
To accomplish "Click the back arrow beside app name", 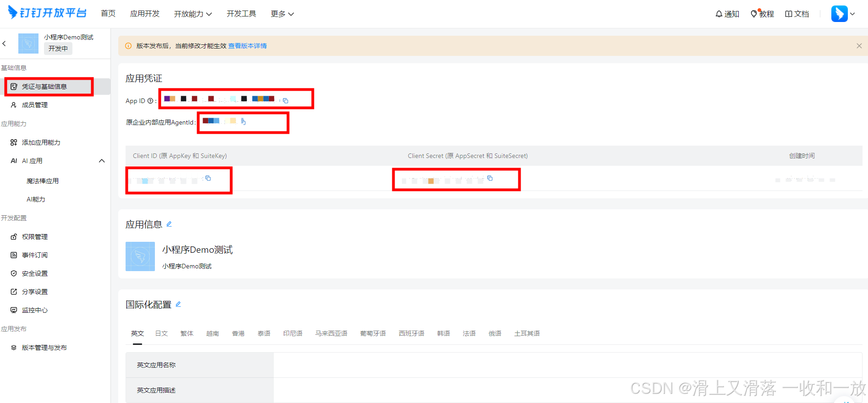I will tap(4, 44).
